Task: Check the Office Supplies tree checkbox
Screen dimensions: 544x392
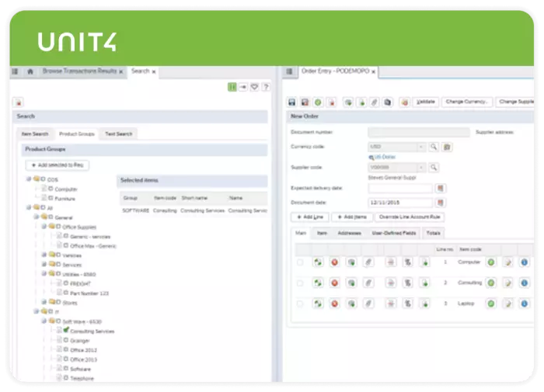Action: click(58, 227)
